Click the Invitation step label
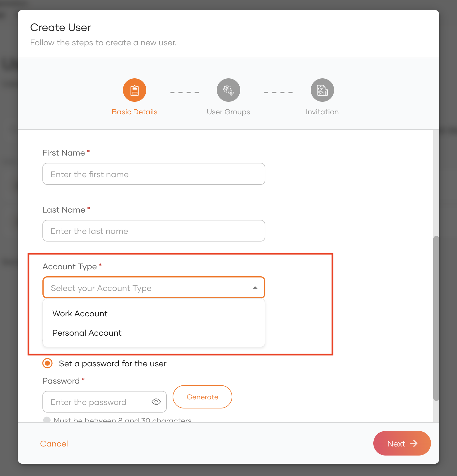 pos(322,112)
